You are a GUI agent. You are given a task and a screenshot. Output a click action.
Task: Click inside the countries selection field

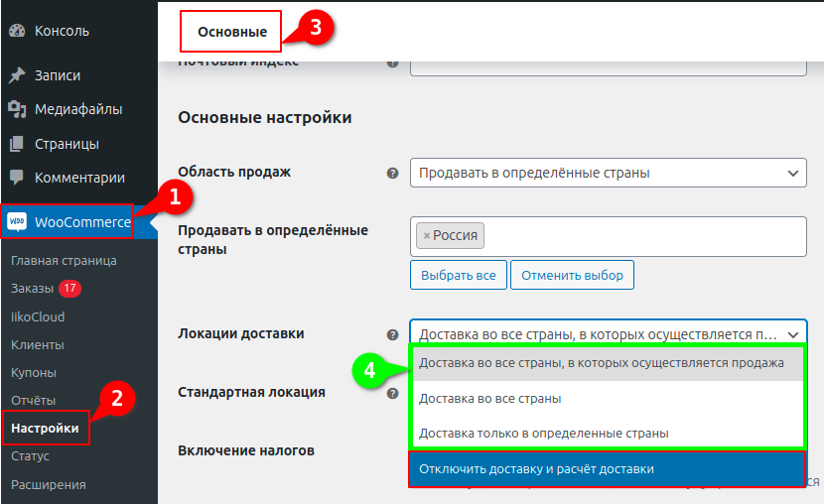pyautogui.click(x=645, y=236)
